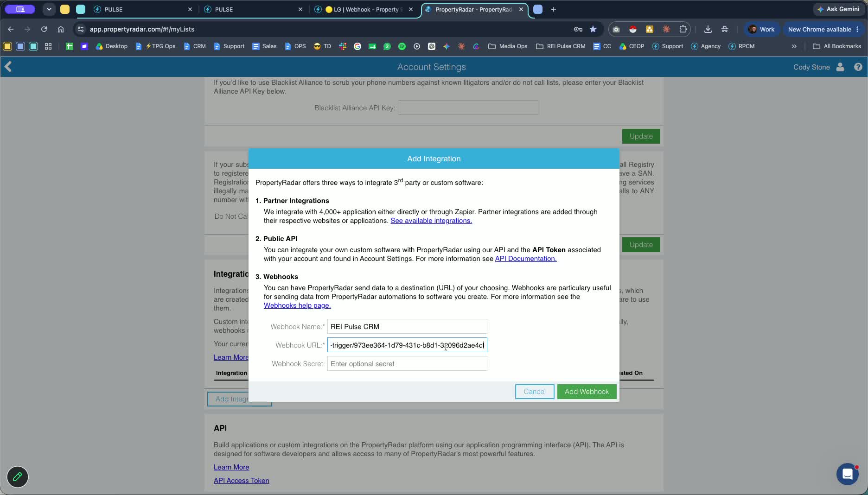
Task: Open a new browser tab
Action: point(553,9)
